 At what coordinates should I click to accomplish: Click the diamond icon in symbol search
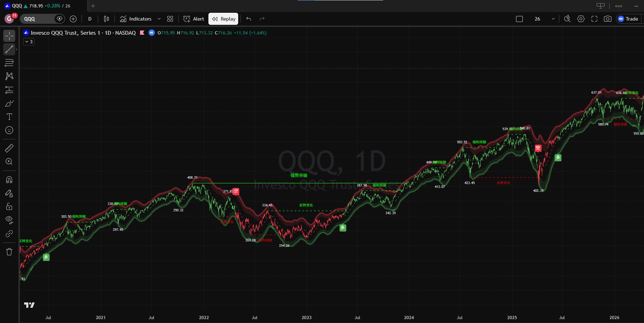[x=60, y=19]
